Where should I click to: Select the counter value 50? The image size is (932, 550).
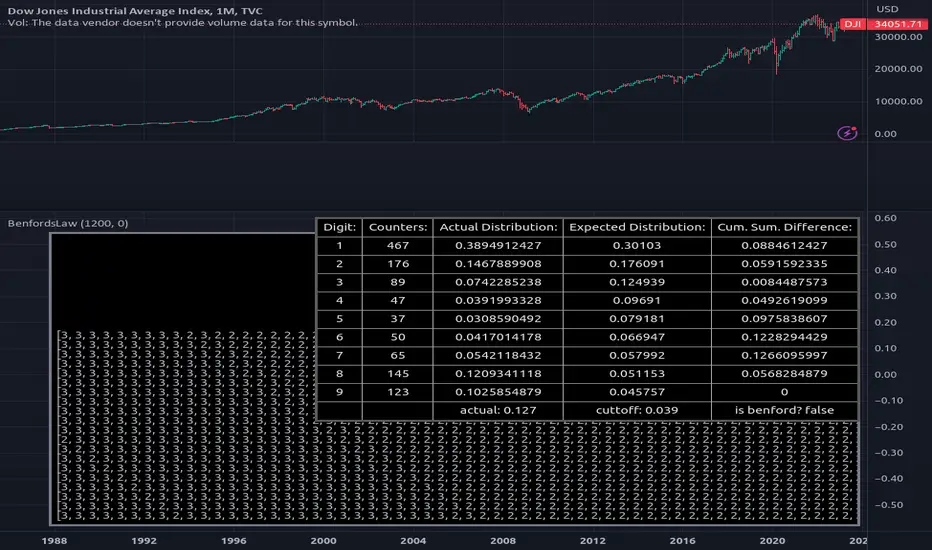[x=398, y=337]
